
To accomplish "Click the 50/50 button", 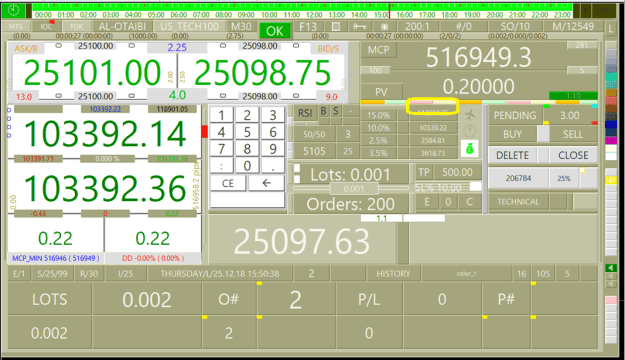I will coord(314,134).
